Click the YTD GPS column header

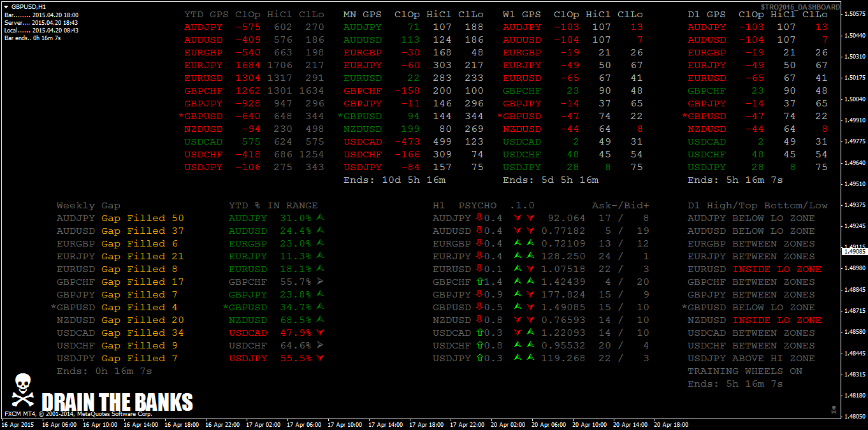point(206,14)
